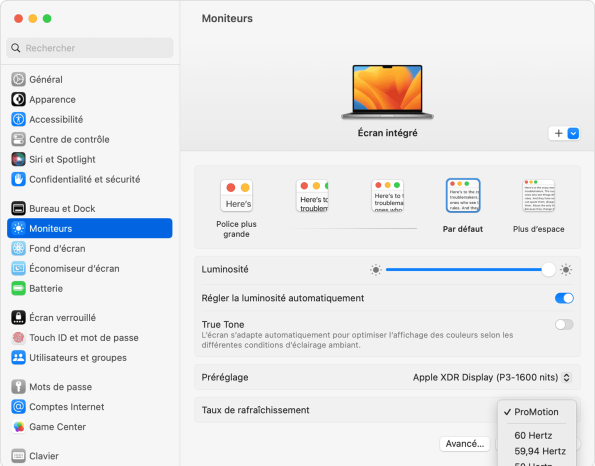The width and height of the screenshot is (595, 466).
Task: Open Batterie green icon
Action: click(x=18, y=288)
